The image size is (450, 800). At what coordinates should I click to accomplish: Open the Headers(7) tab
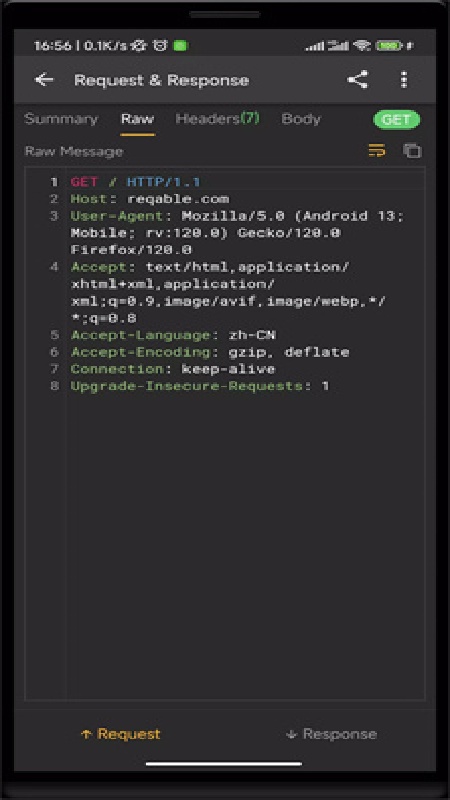click(x=217, y=119)
